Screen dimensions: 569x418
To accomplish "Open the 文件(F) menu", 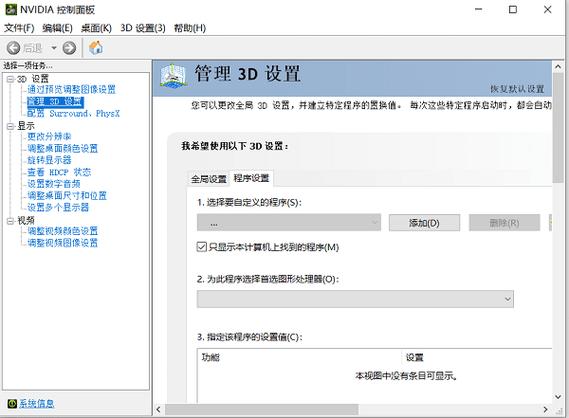I will click(x=19, y=28).
